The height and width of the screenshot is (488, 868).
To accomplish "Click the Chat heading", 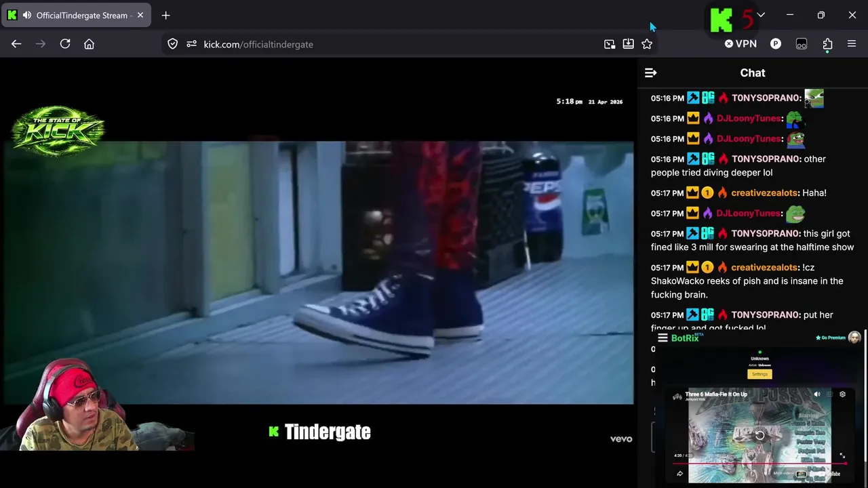I will [x=753, y=73].
